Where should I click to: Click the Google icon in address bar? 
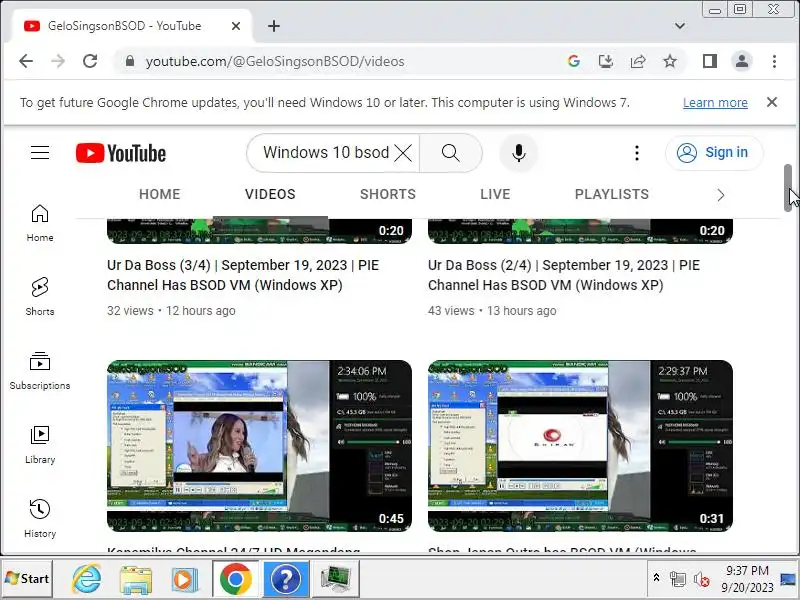(573, 61)
